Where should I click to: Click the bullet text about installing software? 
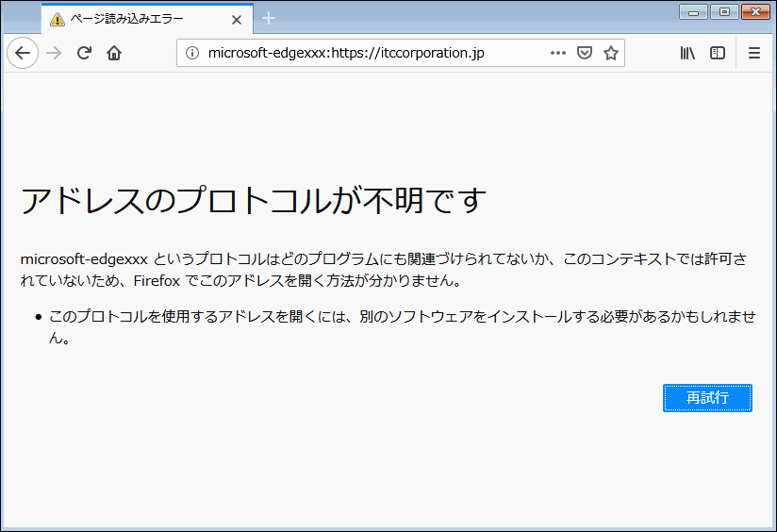click(x=403, y=327)
